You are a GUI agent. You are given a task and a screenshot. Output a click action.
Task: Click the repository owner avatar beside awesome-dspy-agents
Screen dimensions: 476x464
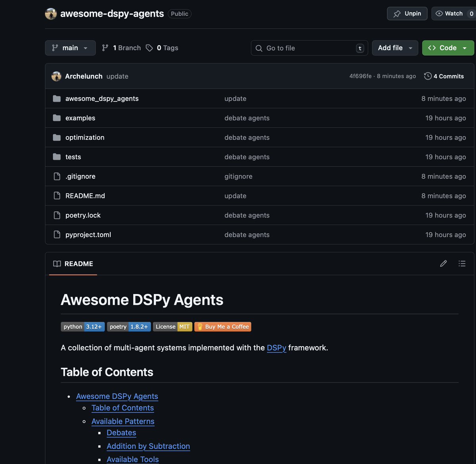click(51, 14)
